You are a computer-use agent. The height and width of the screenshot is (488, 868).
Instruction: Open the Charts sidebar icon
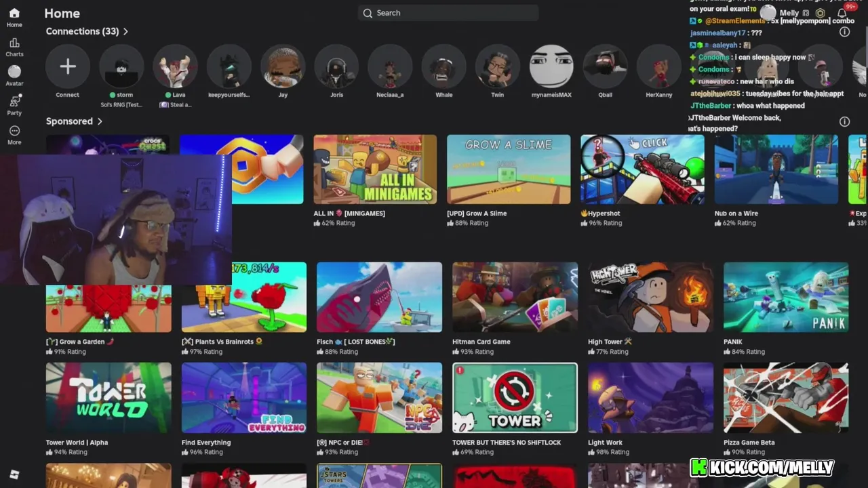coord(14,47)
